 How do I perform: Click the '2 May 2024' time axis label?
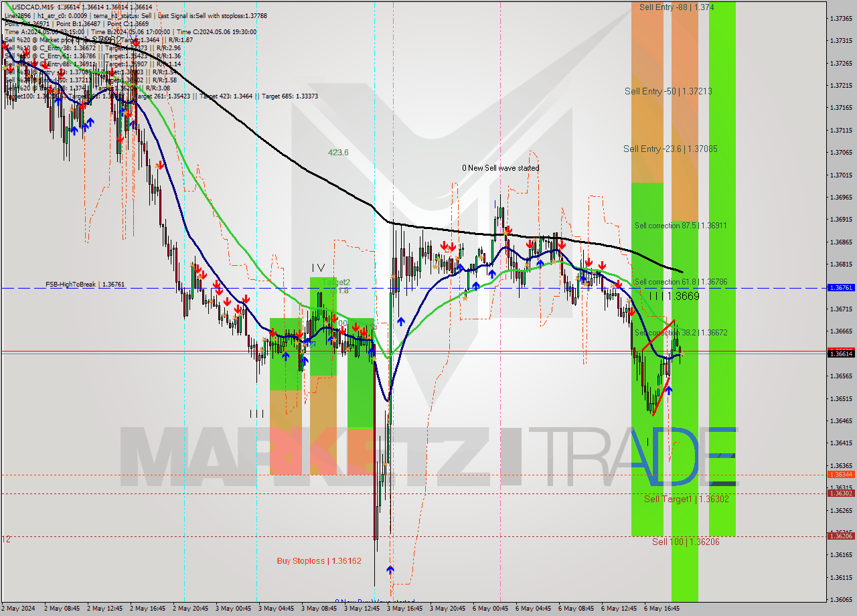(19, 609)
